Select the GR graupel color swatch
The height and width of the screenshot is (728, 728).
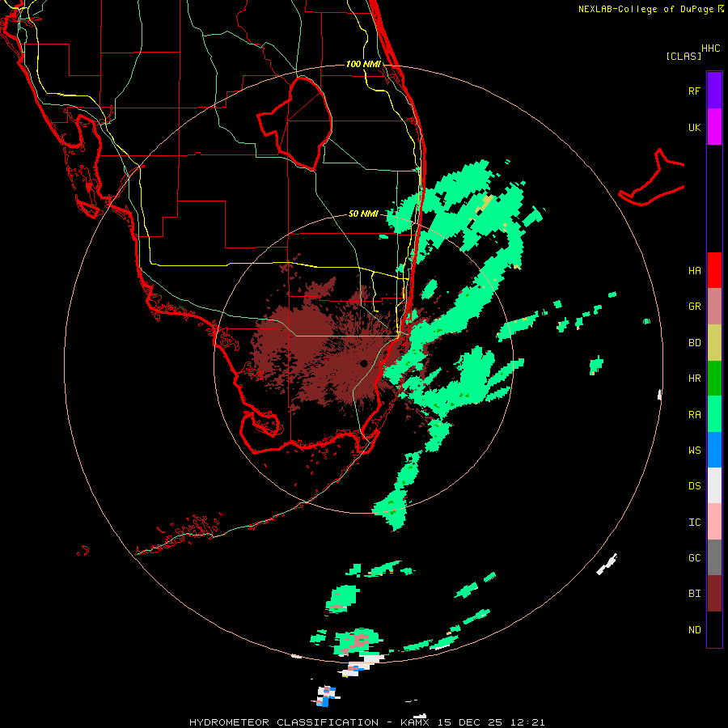714,307
